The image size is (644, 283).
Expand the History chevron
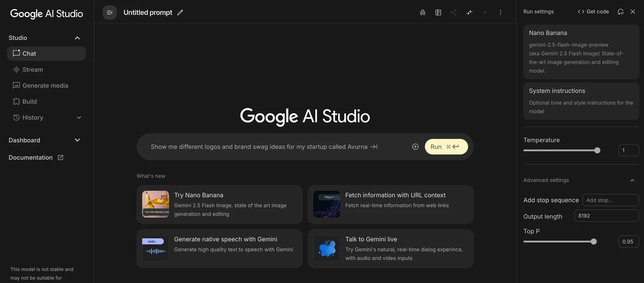(79, 118)
